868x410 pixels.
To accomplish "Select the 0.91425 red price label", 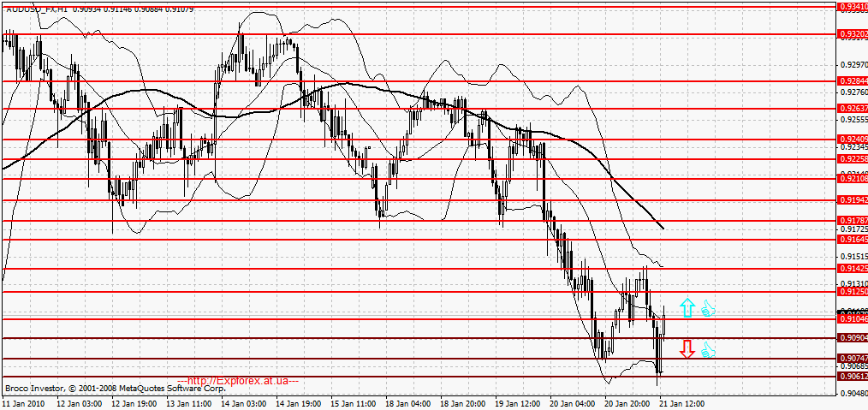I will pyautogui.click(x=853, y=269).
